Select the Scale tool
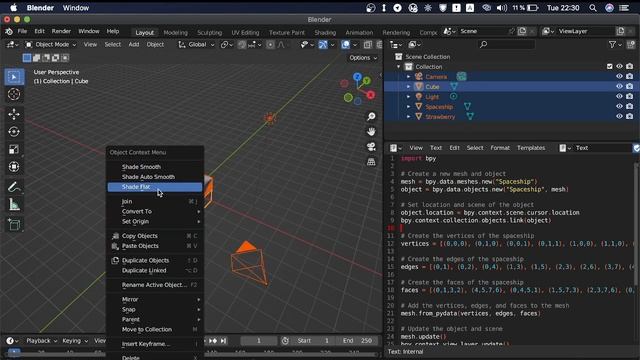This screenshot has width=640, height=360. click(14, 149)
